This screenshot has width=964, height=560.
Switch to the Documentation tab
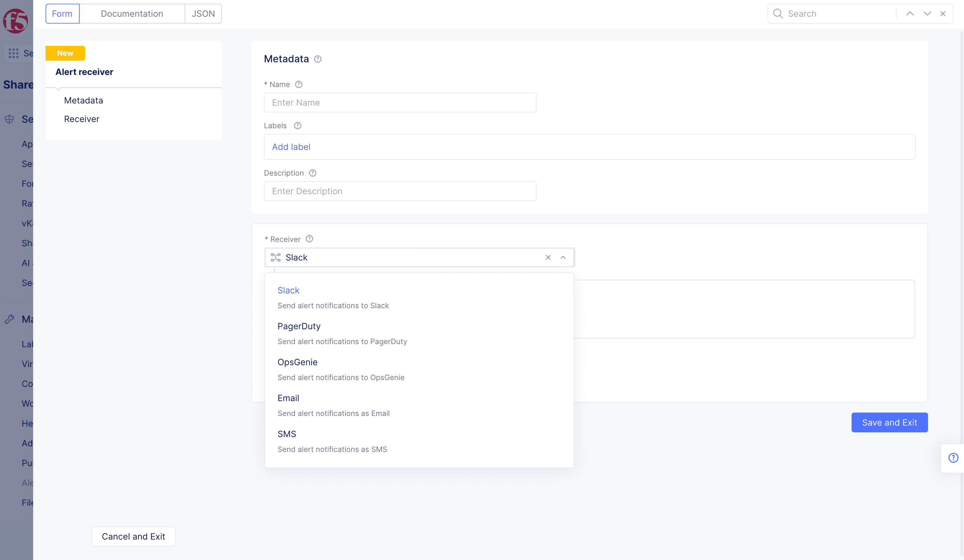[x=132, y=14]
